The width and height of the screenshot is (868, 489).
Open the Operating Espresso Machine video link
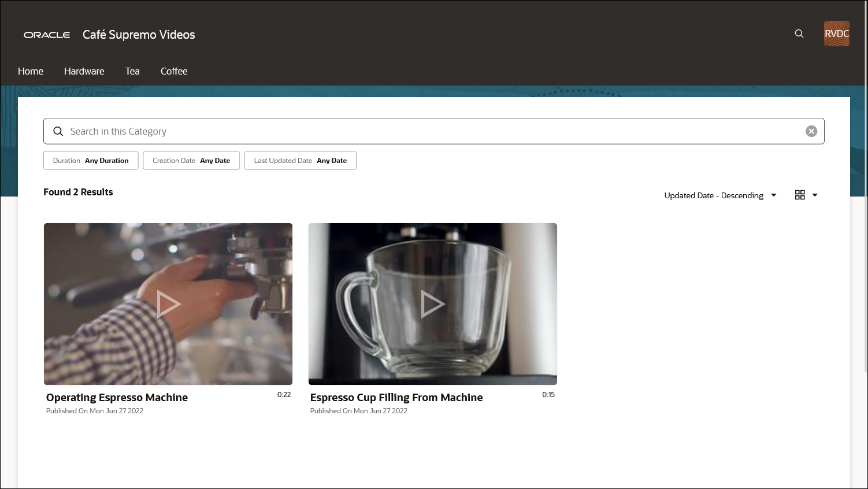click(117, 397)
